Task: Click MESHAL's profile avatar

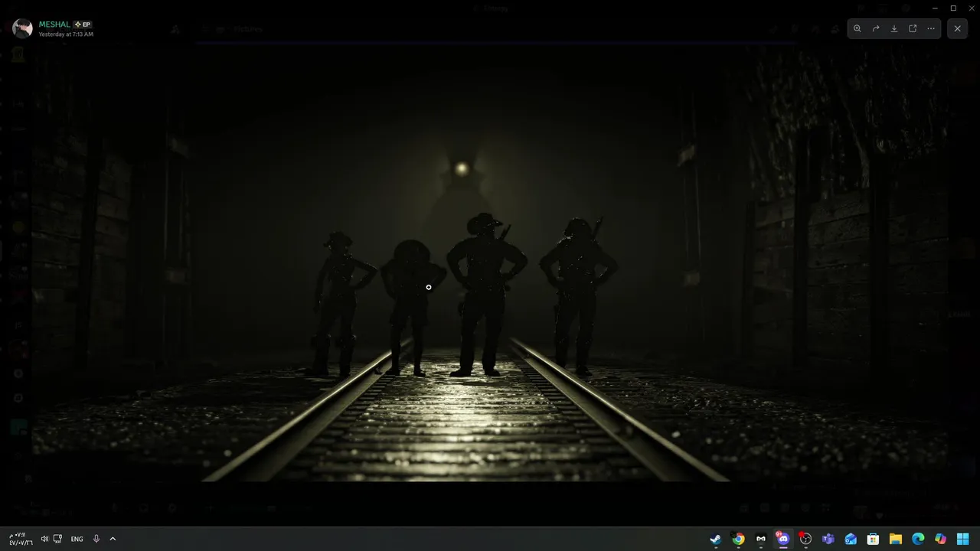Action: click(23, 28)
